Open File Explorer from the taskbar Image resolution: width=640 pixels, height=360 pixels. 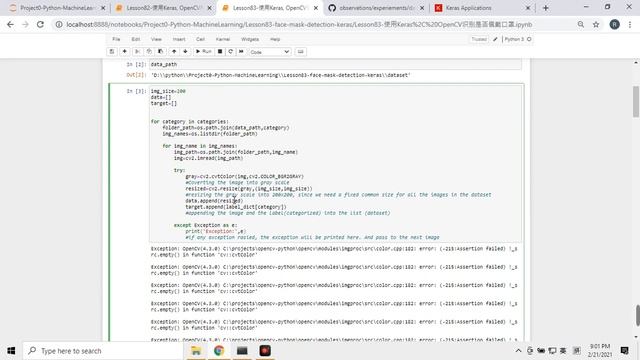[x=196, y=351]
